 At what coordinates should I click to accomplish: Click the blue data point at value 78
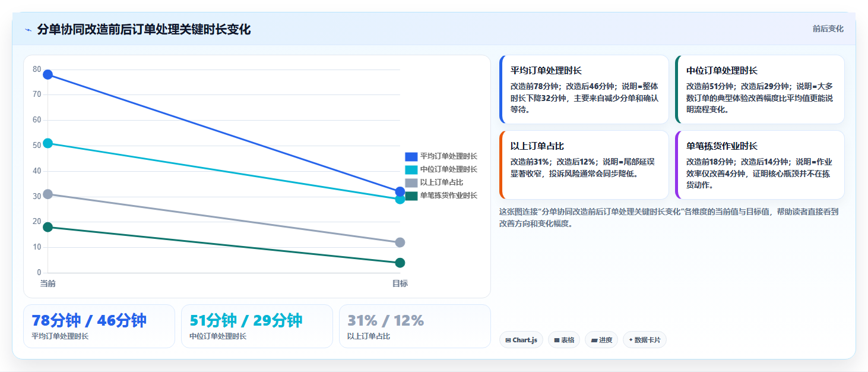[x=48, y=74]
